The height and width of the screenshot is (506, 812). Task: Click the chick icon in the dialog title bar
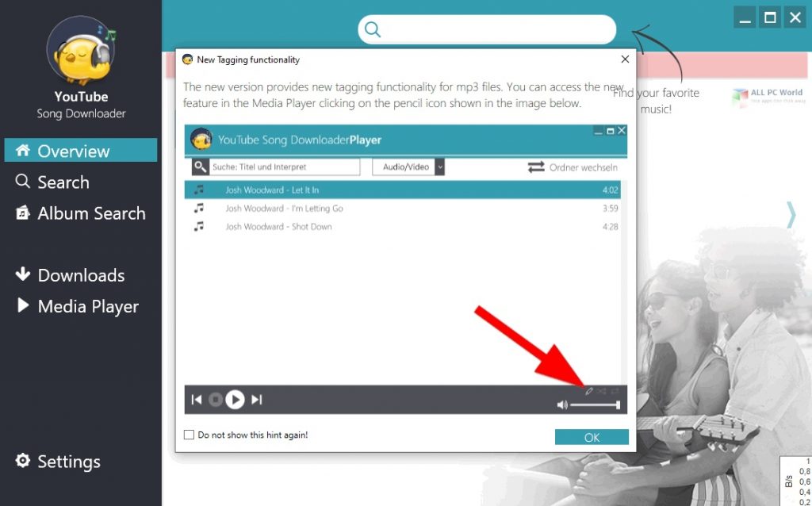[187, 59]
